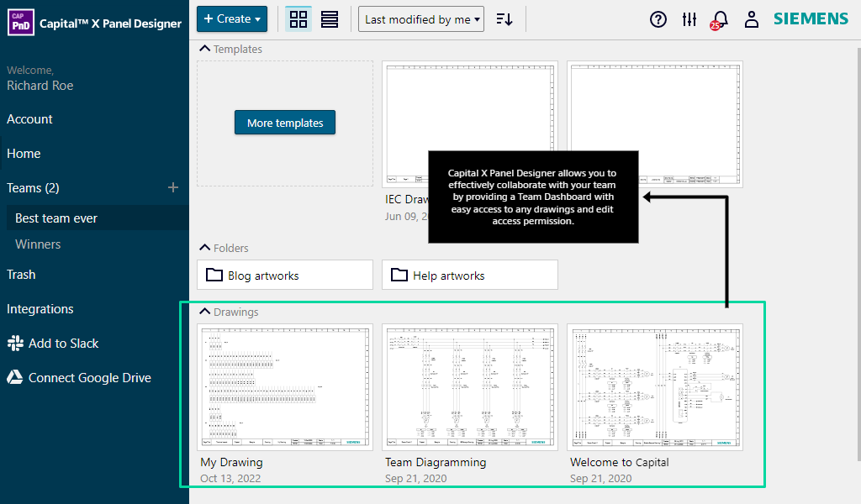
Task: Open Teams (2) in sidebar
Action: coord(33,188)
